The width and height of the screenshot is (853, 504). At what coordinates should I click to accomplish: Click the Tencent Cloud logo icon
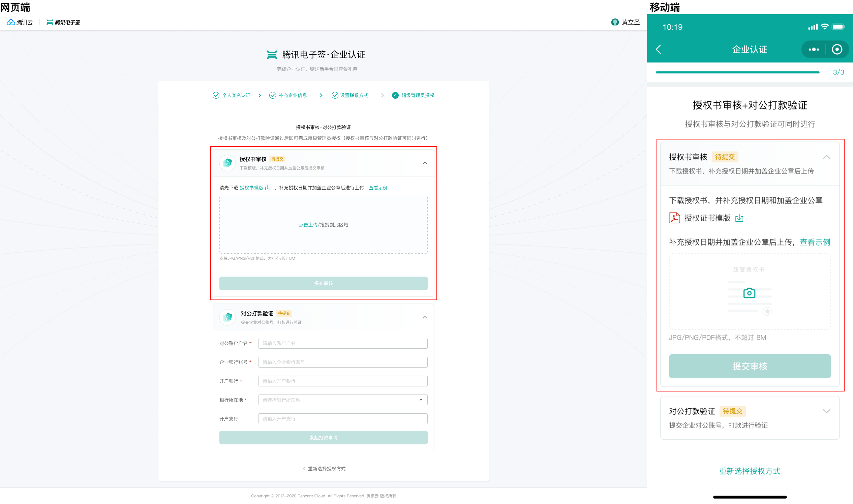[x=11, y=23]
